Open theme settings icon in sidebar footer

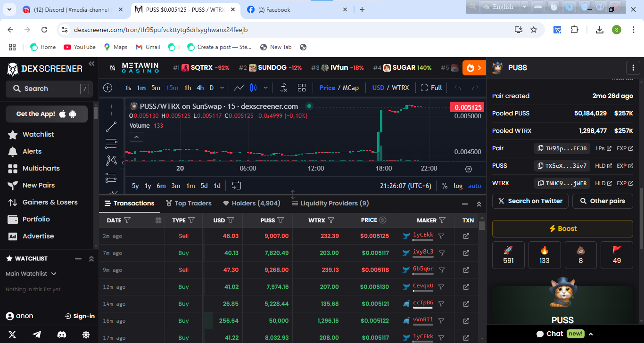86,335
